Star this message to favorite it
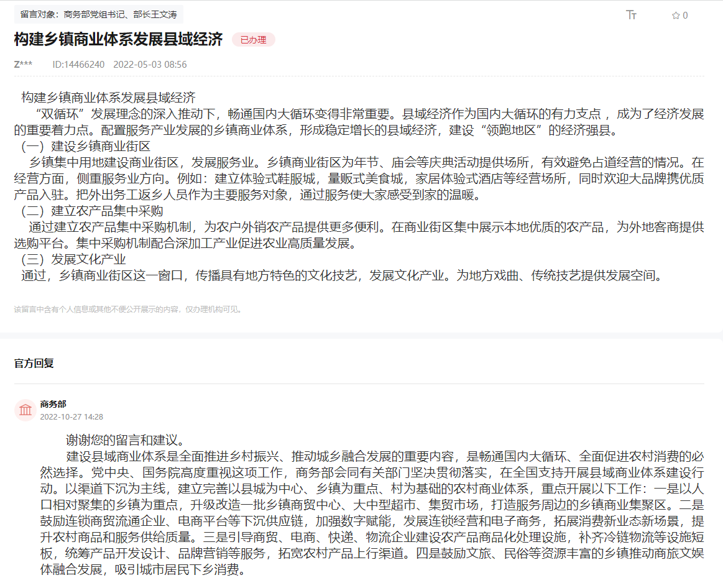This screenshot has width=723, height=588. (675, 16)
